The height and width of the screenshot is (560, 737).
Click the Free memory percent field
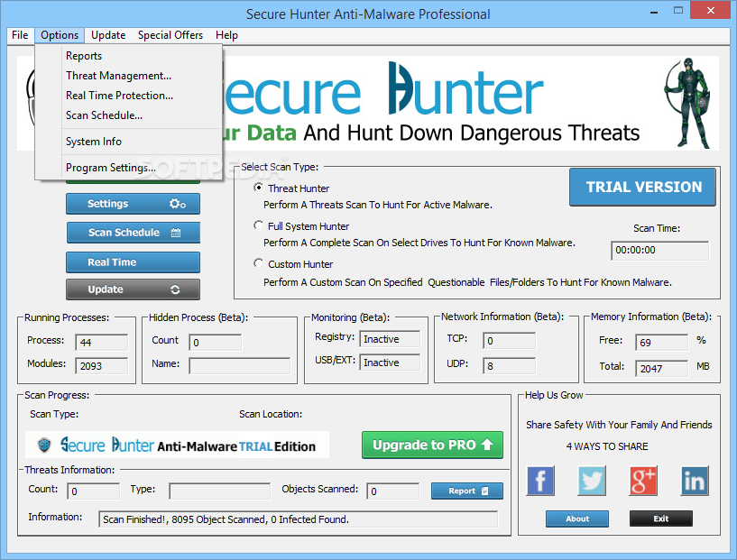tap(662, 343)
